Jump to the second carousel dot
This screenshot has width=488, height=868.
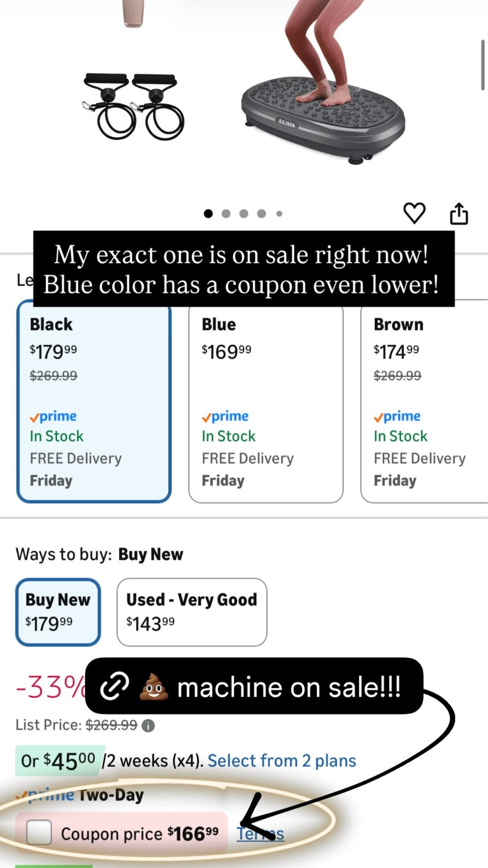226,214
